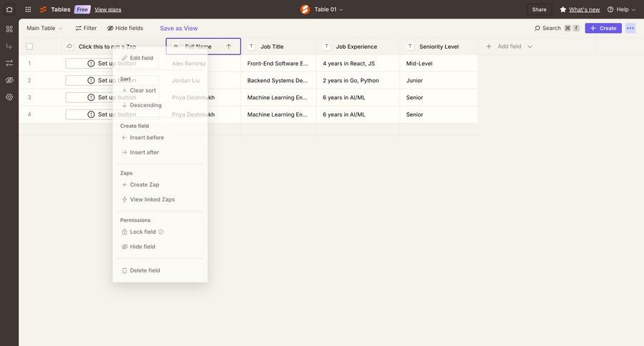
Task: Choose Insert after in Create field
Action: click(x=160, y=152)
